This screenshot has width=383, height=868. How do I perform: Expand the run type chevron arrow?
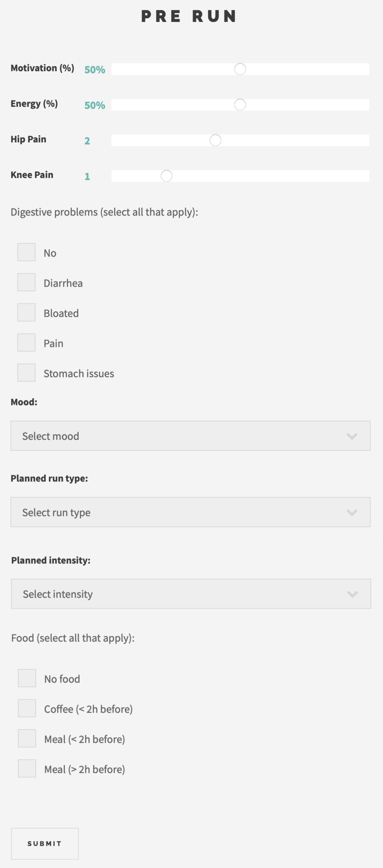pos(352,513)
